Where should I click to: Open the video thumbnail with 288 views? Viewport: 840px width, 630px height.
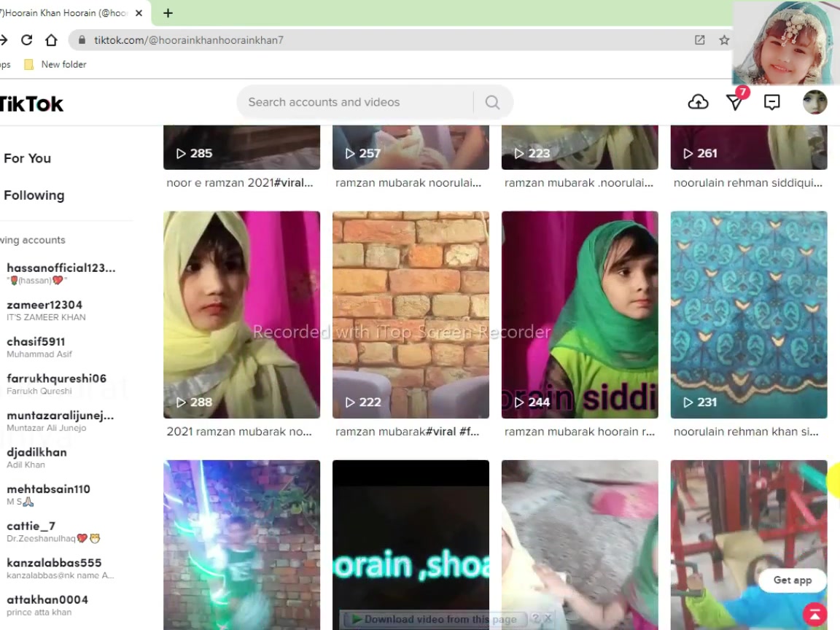[x=241, y=314]
